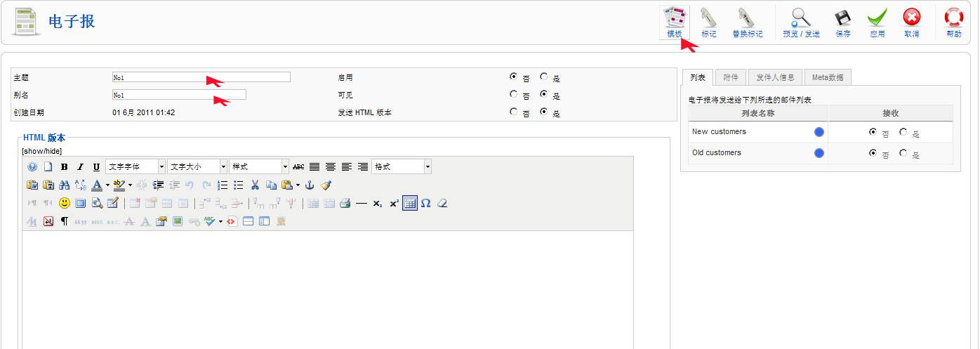Save with the 保存 floppy icon
The image size is (980, 349).
843,22
